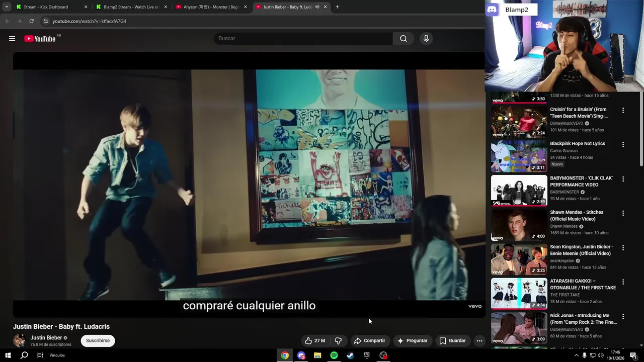Screen dimensions: 644x362
Task: Click the Suscribirse button
Action: [98, 340]
